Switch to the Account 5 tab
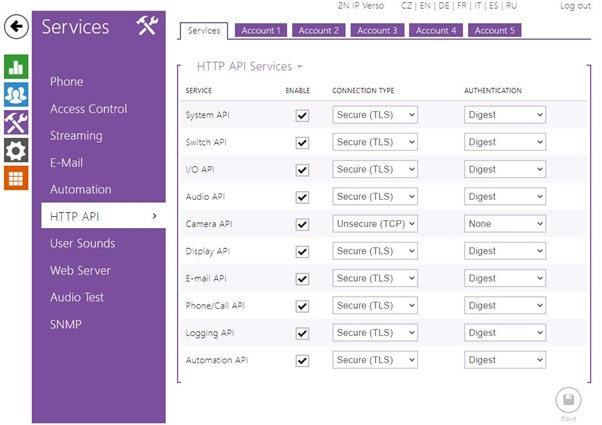 (492, 31)
